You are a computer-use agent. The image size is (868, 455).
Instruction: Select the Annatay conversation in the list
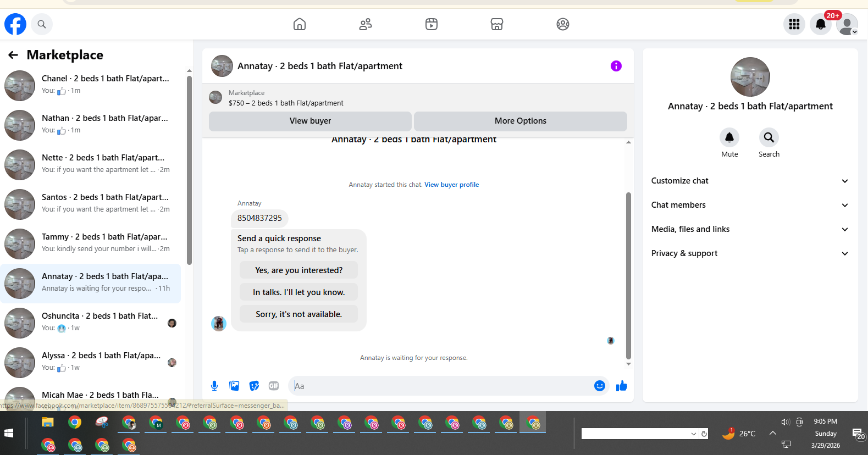[x=91, y=283]
